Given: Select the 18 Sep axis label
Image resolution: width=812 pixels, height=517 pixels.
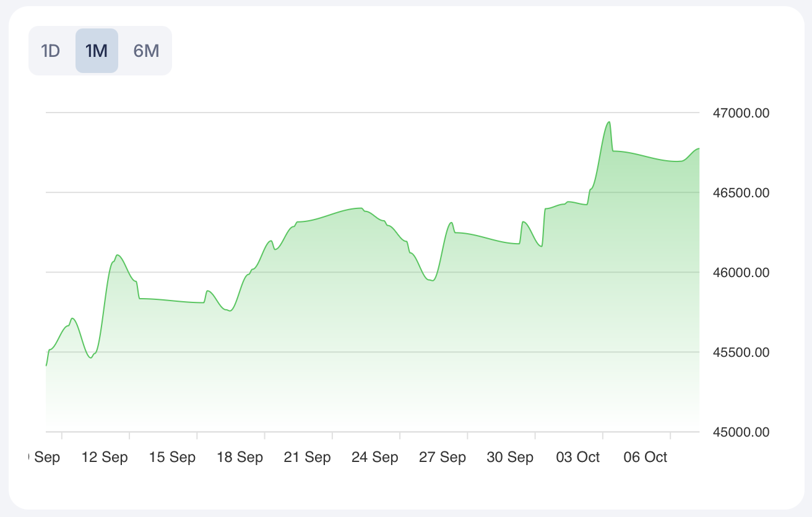Looking at the screenshot, I should point(240,458).
